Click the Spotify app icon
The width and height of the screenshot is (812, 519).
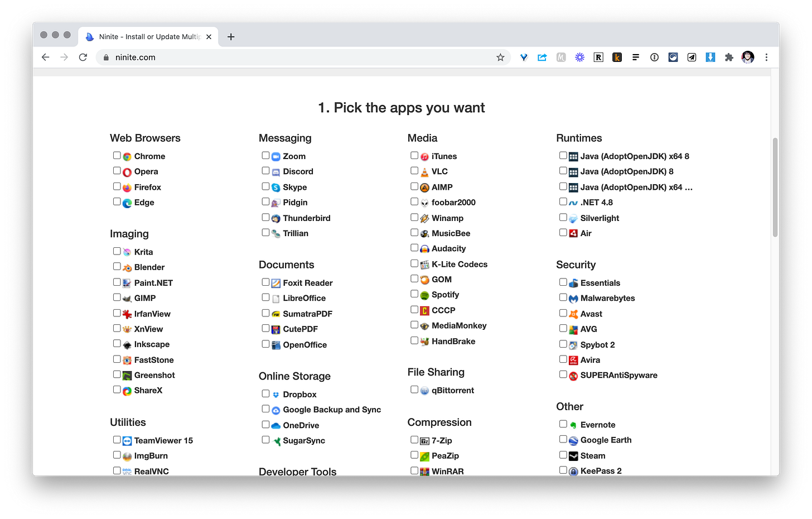click(x=424, y=295)
